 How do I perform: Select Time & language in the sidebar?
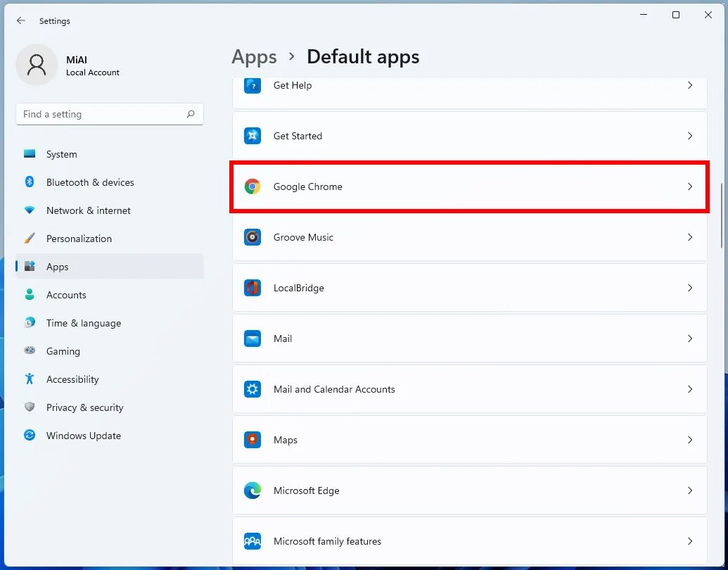pos(110,323)
